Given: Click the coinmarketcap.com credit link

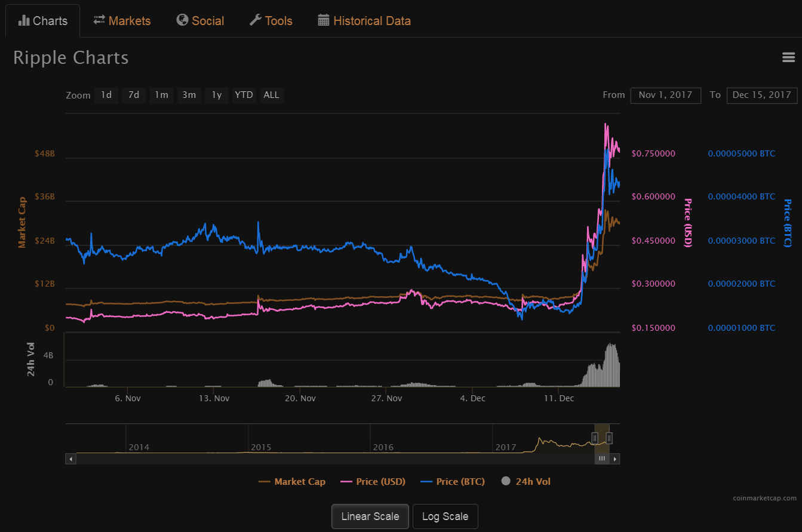Looking at the screenshot, I should [765, 498].
